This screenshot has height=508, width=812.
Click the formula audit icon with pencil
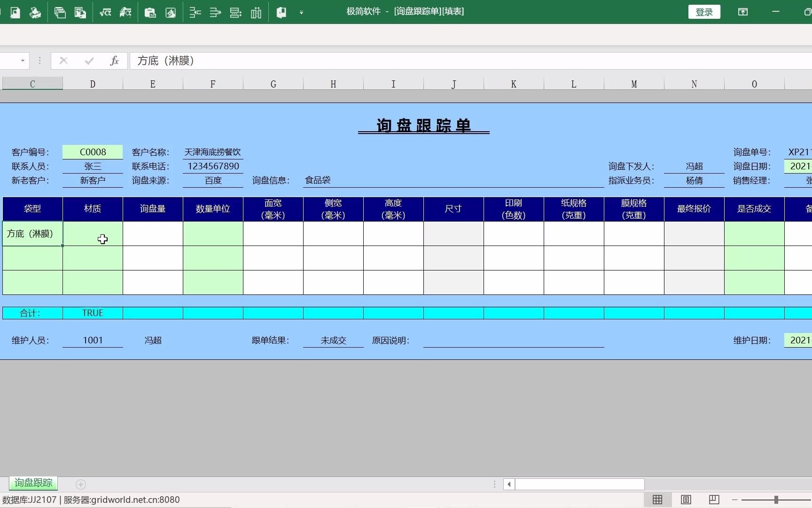[125, 12]
